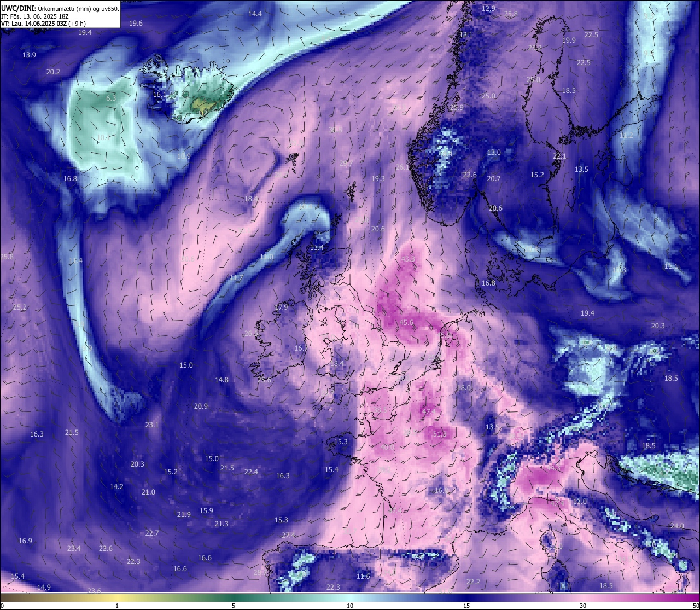The width and height of the screenshot is (700, 610).
Task: Click the 25.9 value on Norway's coast
Action: click(x=457, y=107)
